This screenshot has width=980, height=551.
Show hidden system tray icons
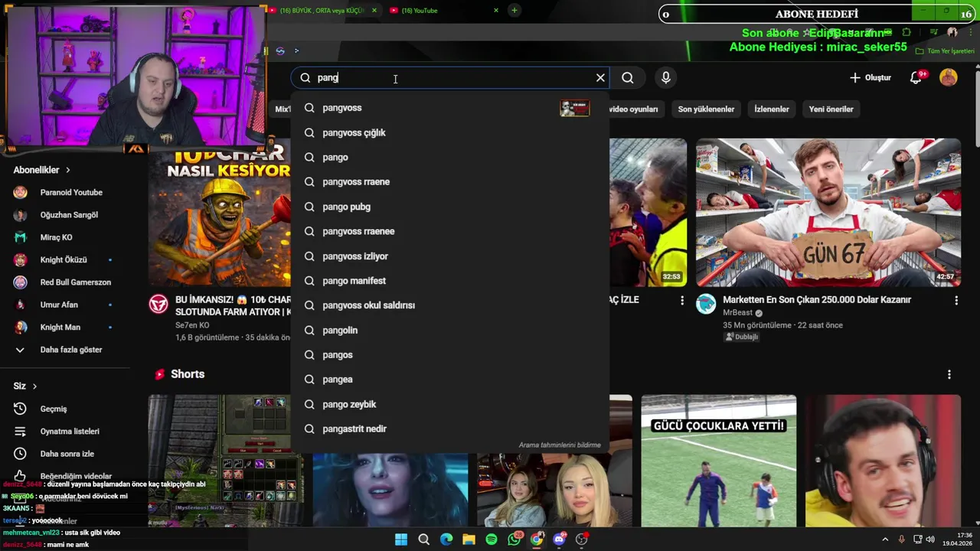[885, 540]
